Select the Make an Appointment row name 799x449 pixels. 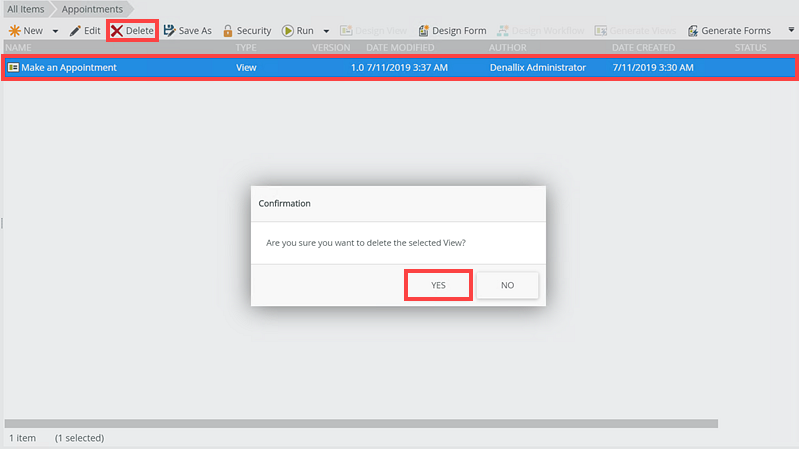tap(69, 67)
